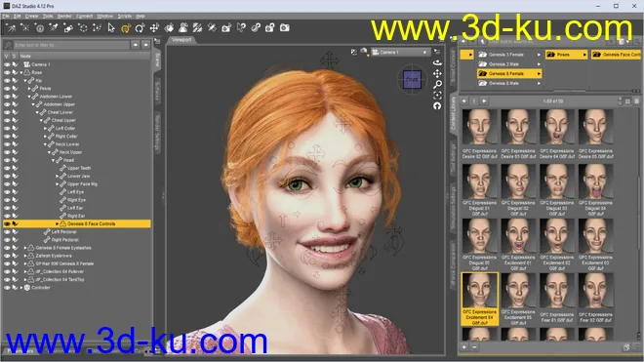Apply Excitement 04 expression thumbnail
The width and height of the screenshot is (644, 362).
tap(479, 300)
